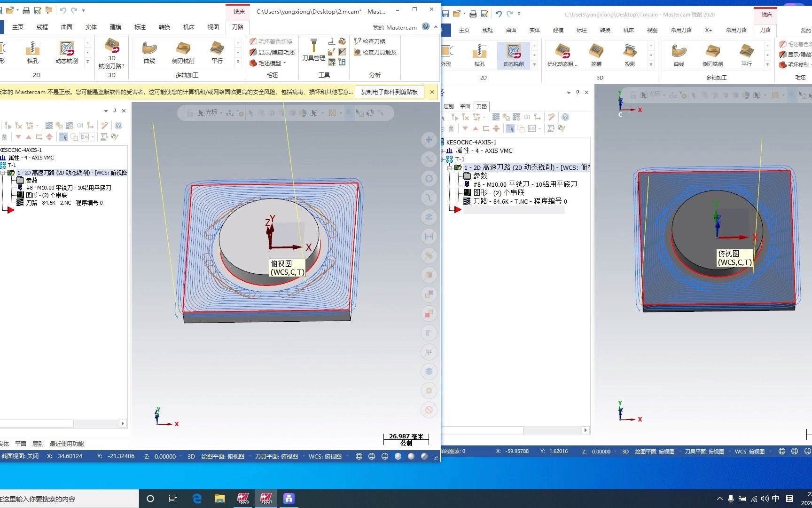The width and height of the screenshot is (812, 508).
Task: Switch to the 刀路 ribbon tab
Action: pos(237,27)
